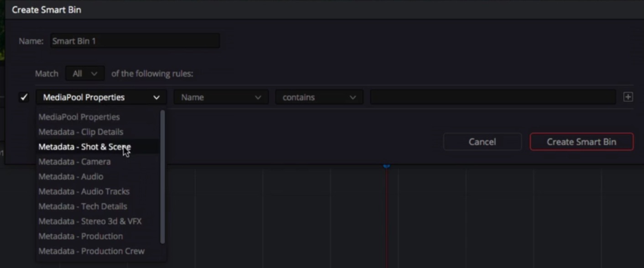Select Metadata - Production entry
Screen dimensions: 644x268
(80, 236)
